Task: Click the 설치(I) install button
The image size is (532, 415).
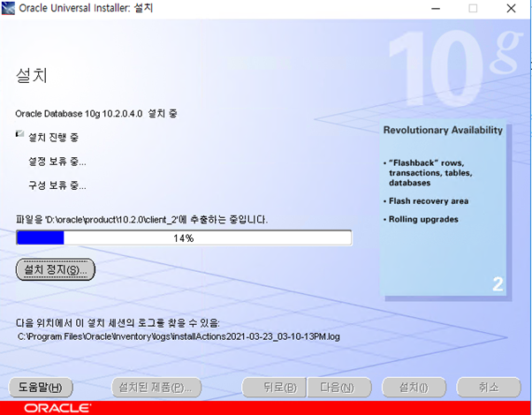Action: click(x=414, y=388)
